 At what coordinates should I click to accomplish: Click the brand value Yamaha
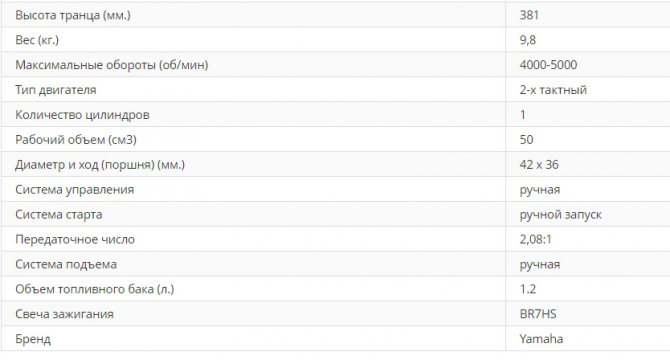tap(541, 339)
